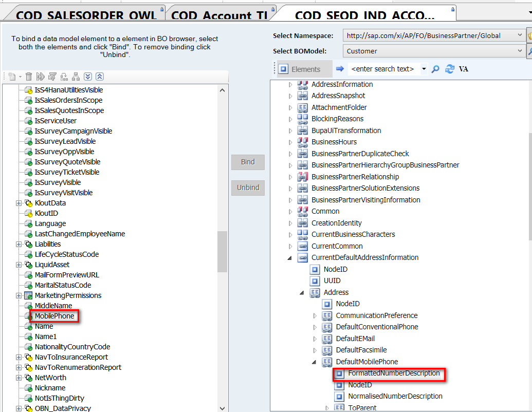Click the KloutData structure icon

pos(29,203)
